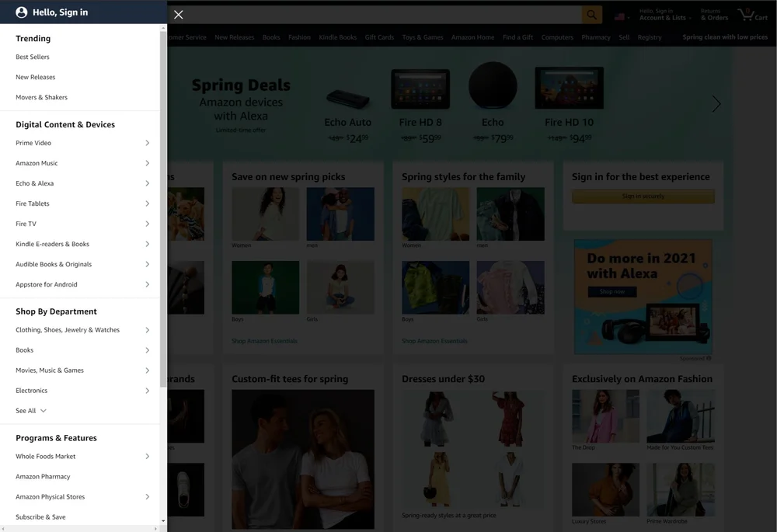Click Registry in the navigation bar
The image size is (777, 532).
point(650,37)
